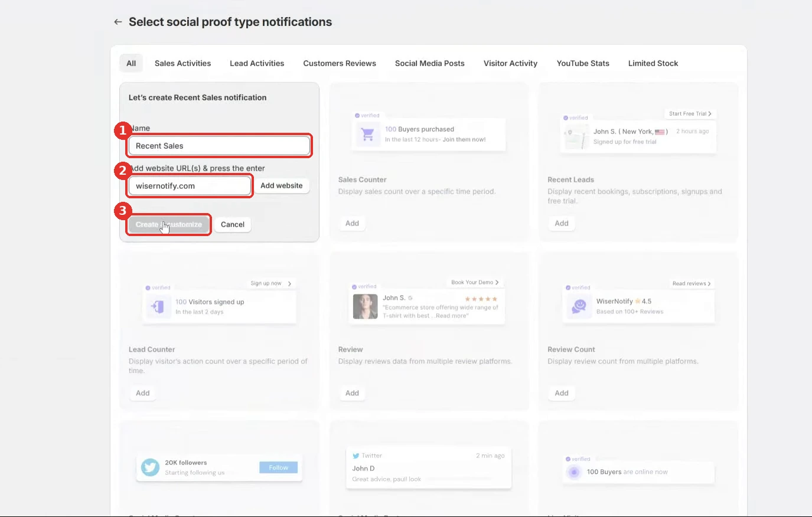Screen dimensions: 812x517
Task: Open the Visitor Activity tab
Action: coord(510,63)
